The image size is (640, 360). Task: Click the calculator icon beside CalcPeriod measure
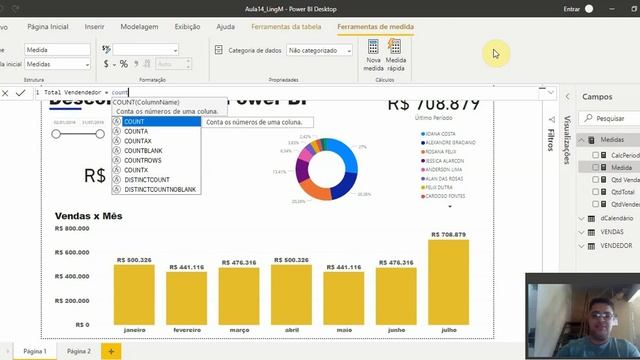[x=604, y=155]
